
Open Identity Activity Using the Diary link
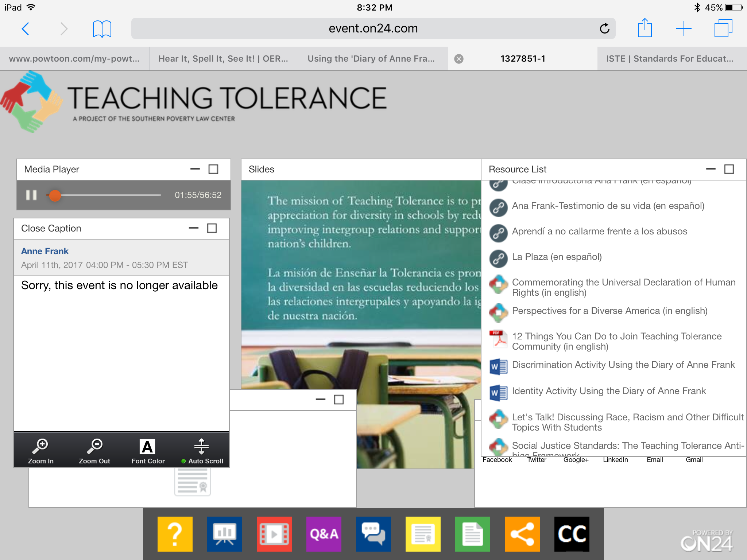pos(608,391)
